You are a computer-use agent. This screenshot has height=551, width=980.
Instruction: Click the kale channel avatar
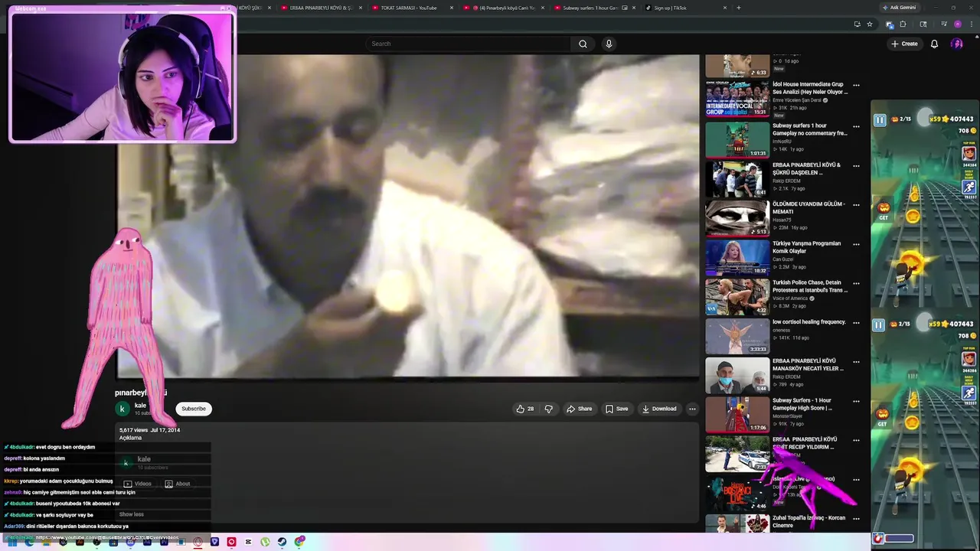coord(122,409)
